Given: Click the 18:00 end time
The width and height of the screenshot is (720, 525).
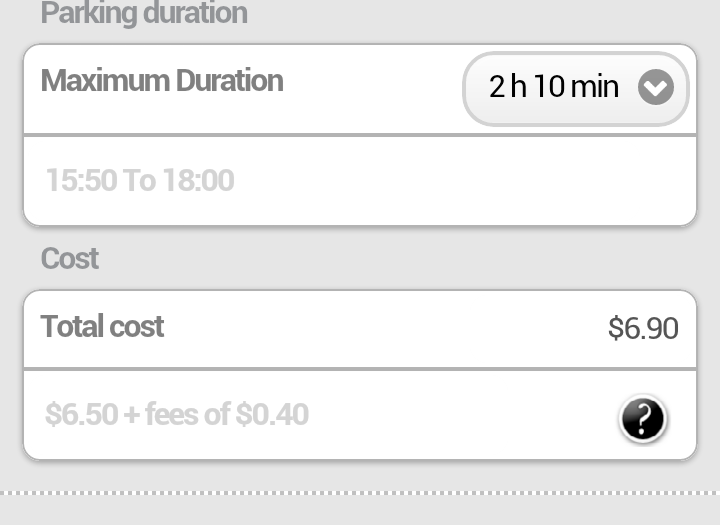Looking at the screenshot, I should coord(198,181).
